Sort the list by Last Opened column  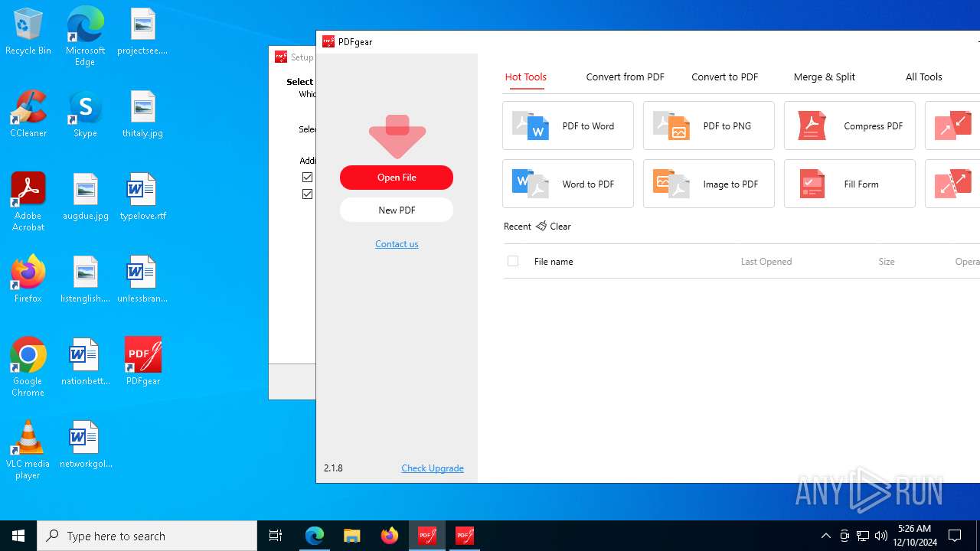click(766, 261)
